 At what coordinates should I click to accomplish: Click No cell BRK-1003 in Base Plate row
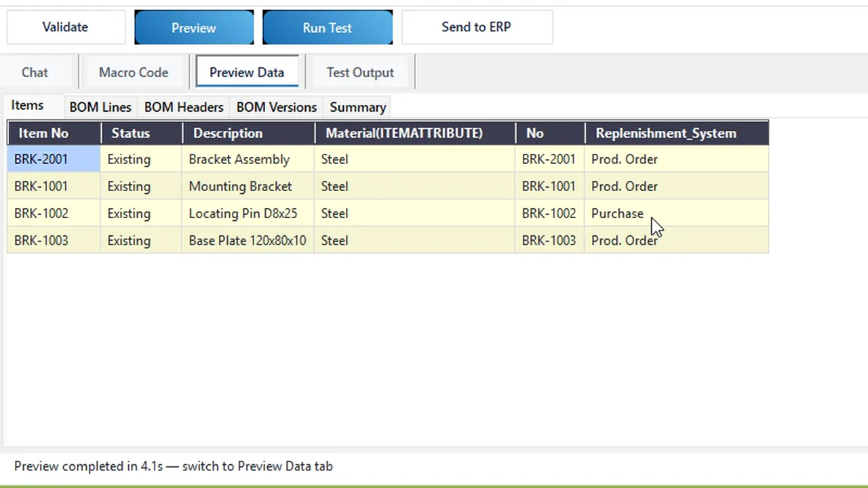[550, 241]
